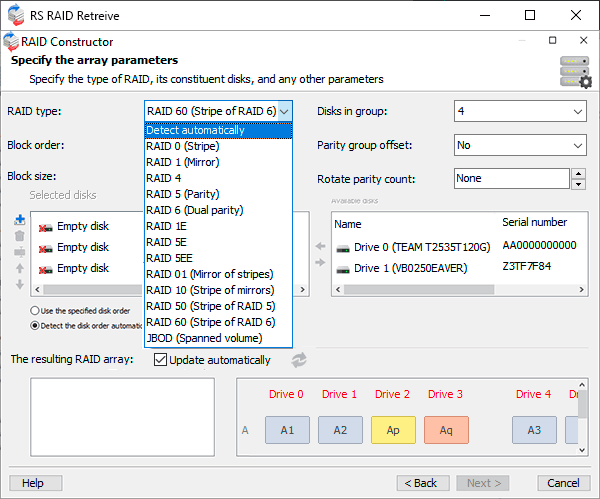
Task: Select Use the specified disk order
Action: click(36, 311)
